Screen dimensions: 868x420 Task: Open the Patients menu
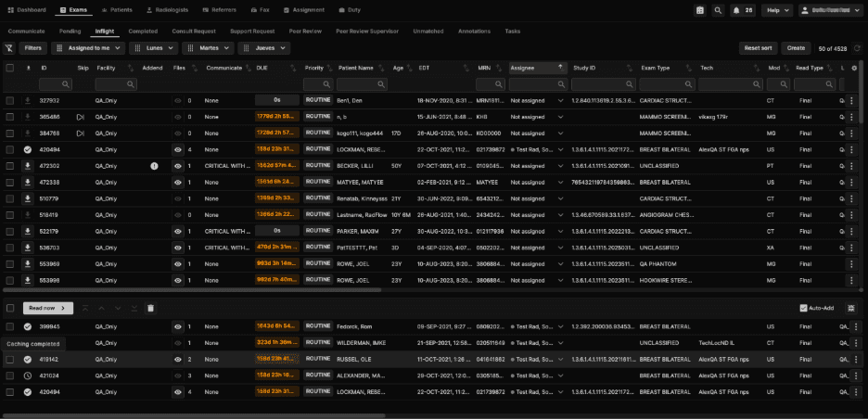click(x=118, y=10)
